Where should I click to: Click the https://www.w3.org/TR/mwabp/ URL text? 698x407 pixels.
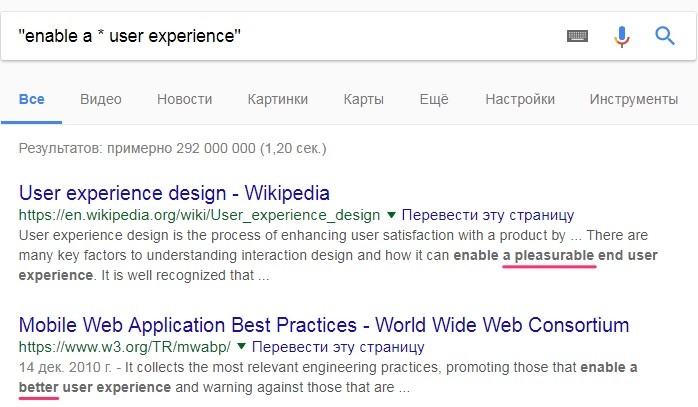[x=125, y=346]
